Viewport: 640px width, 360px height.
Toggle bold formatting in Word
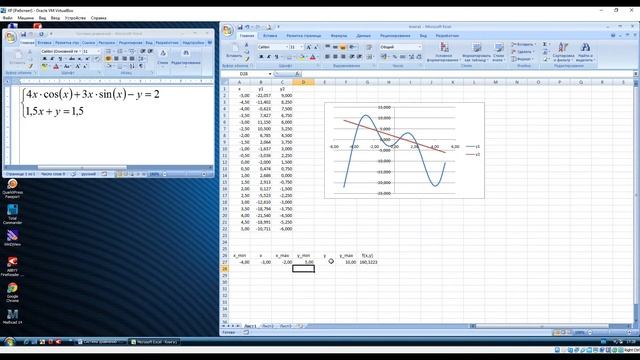point(44,59)
